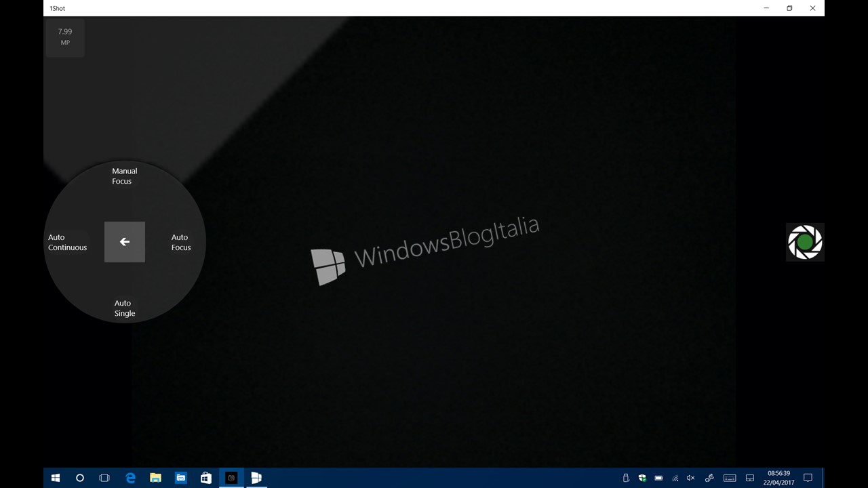Screen dimensions: 868x488
Task: Open Windows Ink Workspace pen icon
Action: click(709, 478)
